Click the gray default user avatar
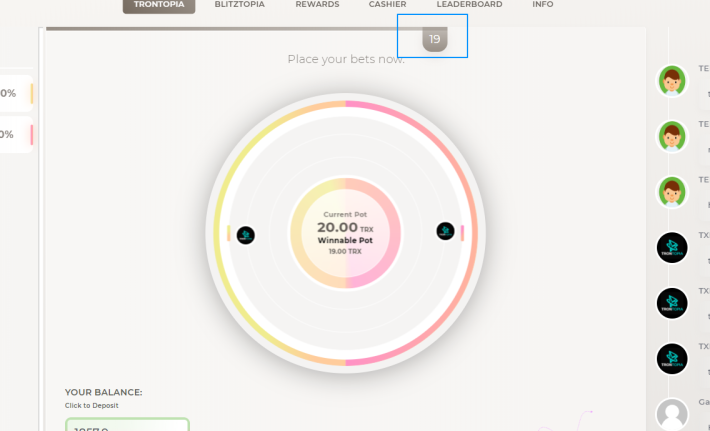This screenshot has height=431, width=710. tap(672, 414)
